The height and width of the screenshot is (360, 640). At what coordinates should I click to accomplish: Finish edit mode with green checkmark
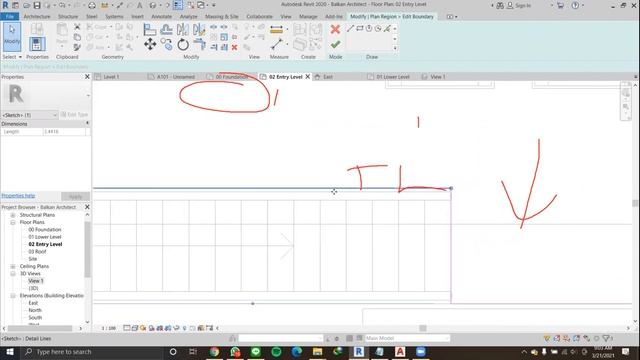(335, 44)
